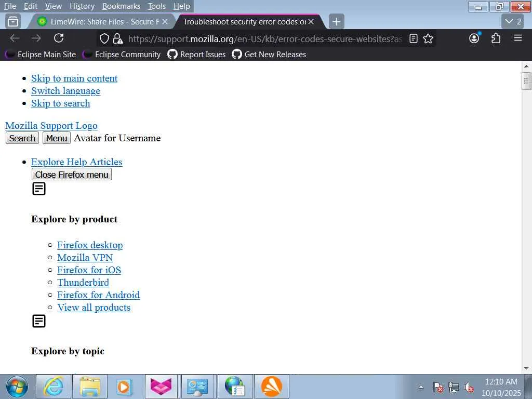This screenshot has height=399, width=532.
Task: Close the LimeWire tab
Action: coord(165,22)
